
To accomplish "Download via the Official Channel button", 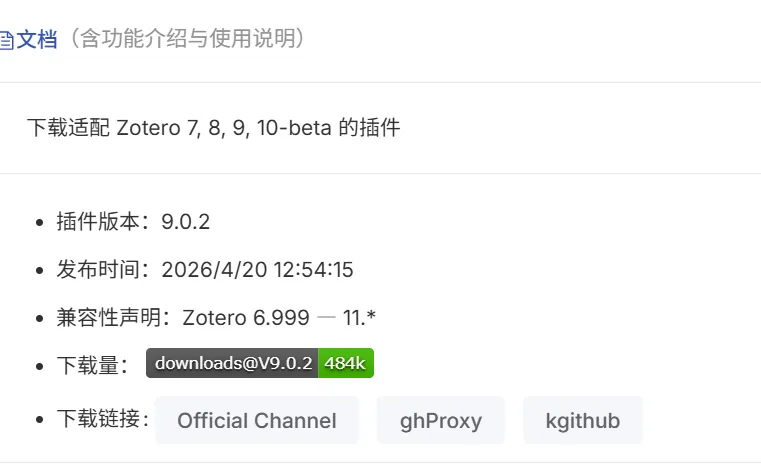I will coord(257,420).
